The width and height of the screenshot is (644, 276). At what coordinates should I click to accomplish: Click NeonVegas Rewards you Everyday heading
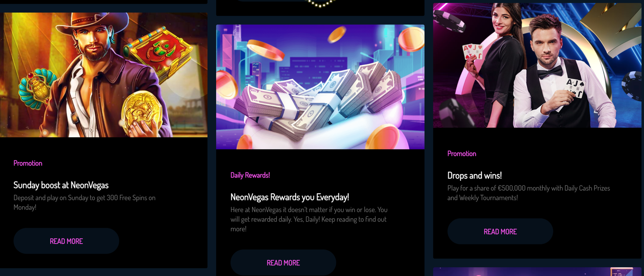[290, 197]
